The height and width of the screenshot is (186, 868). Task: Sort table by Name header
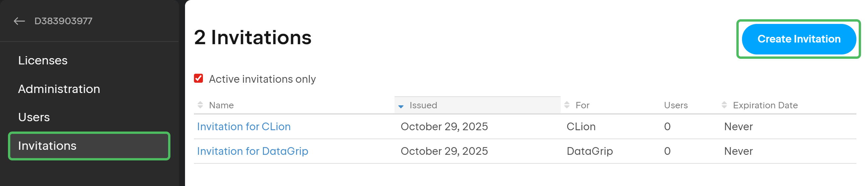tap(221, 105)
